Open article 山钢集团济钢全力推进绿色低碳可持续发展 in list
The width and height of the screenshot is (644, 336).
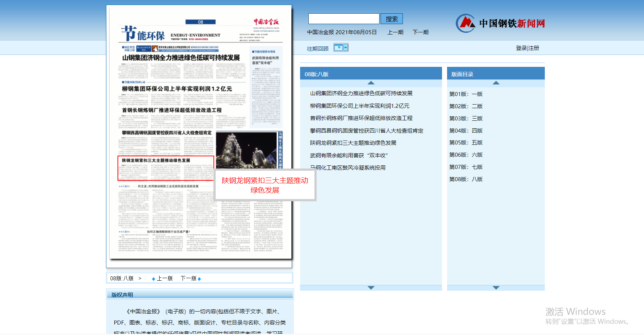coord(361,93)
